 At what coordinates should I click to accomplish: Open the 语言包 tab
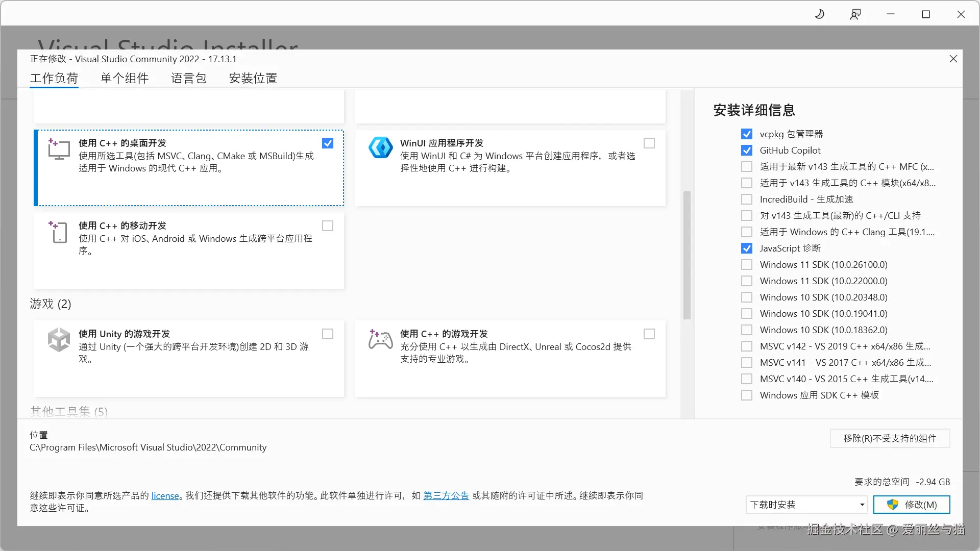pos(189,78)
